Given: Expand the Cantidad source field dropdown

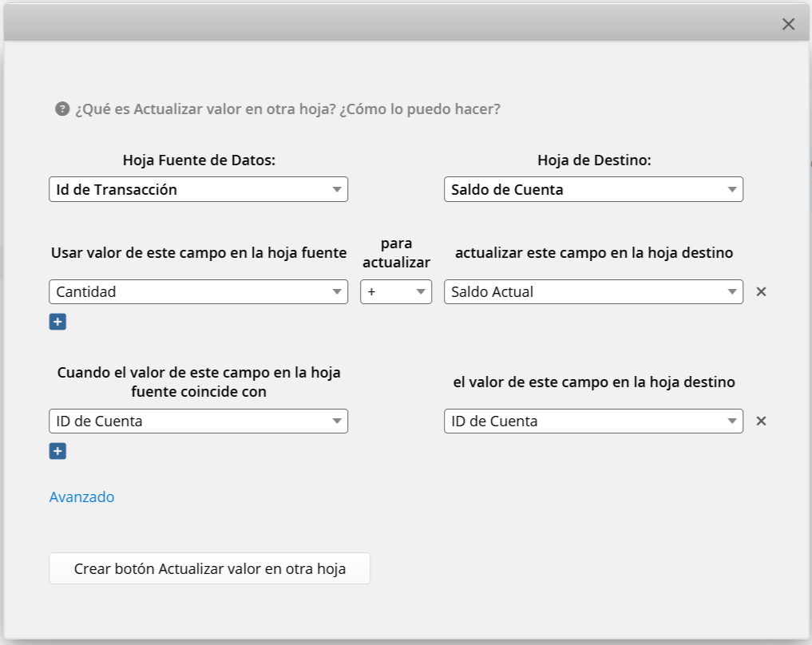Looking at the screenshot, I should point(198,292).
